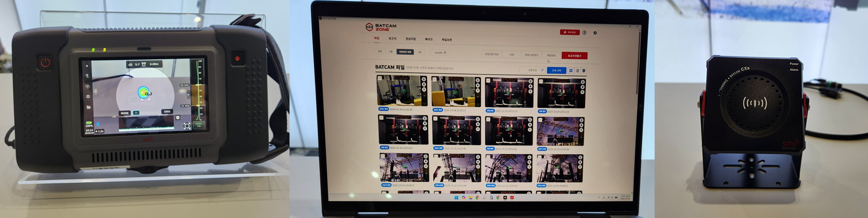Open the Copilot icon on laptop taskbar
The height and width of the screenshot is (218, 868).
coord(463,198)
